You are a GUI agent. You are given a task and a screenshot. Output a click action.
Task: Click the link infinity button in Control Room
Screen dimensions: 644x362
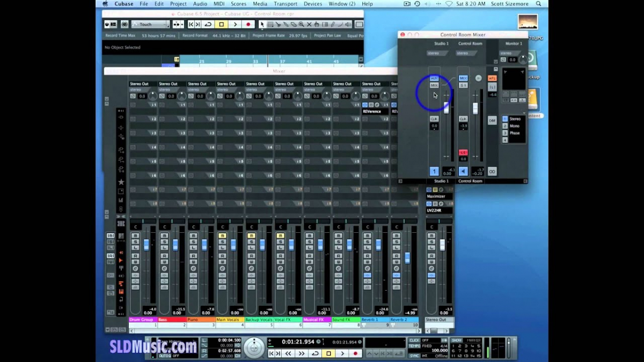tap(492, 172)
